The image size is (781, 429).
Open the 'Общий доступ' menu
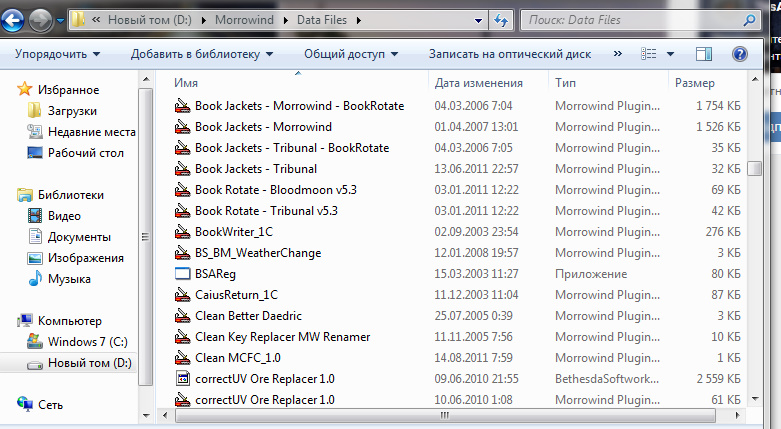(x=351, y=54)
